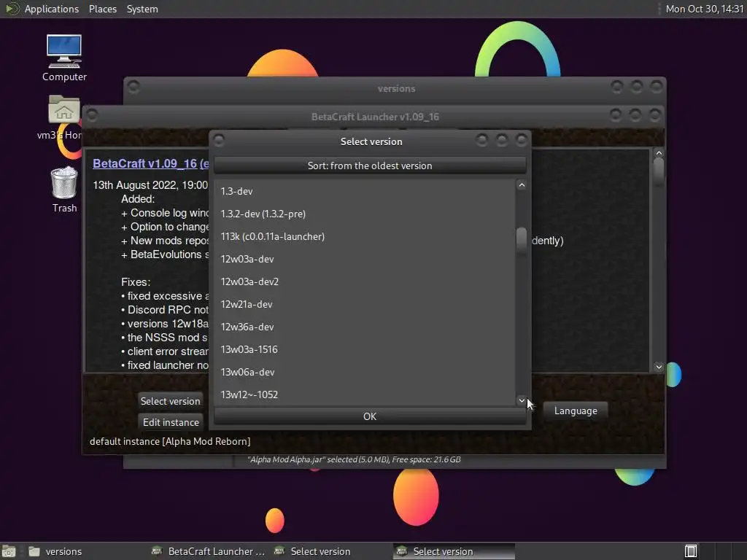This screenshot has height=560, width=747.
Task: Click launcher changelog scroll up arrow
Action: tap(659, 153)
